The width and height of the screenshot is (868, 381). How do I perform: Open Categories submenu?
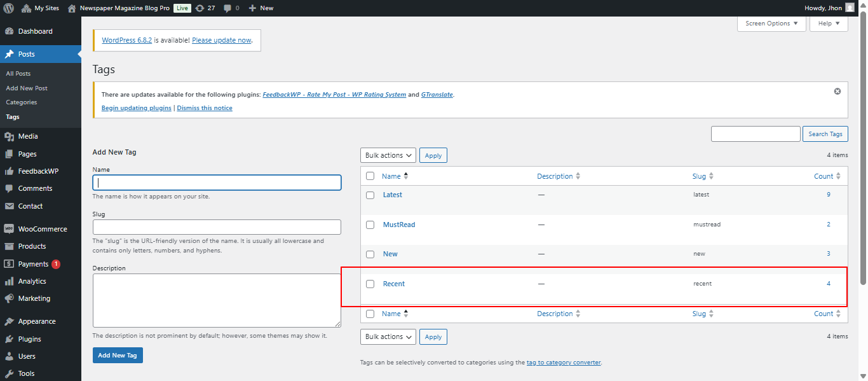[x=22, y=102]
